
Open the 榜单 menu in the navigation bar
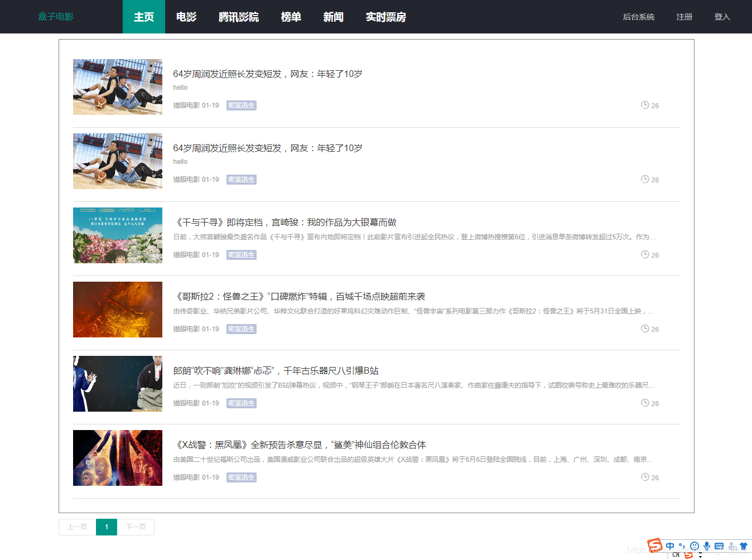[x=291, y=17]
